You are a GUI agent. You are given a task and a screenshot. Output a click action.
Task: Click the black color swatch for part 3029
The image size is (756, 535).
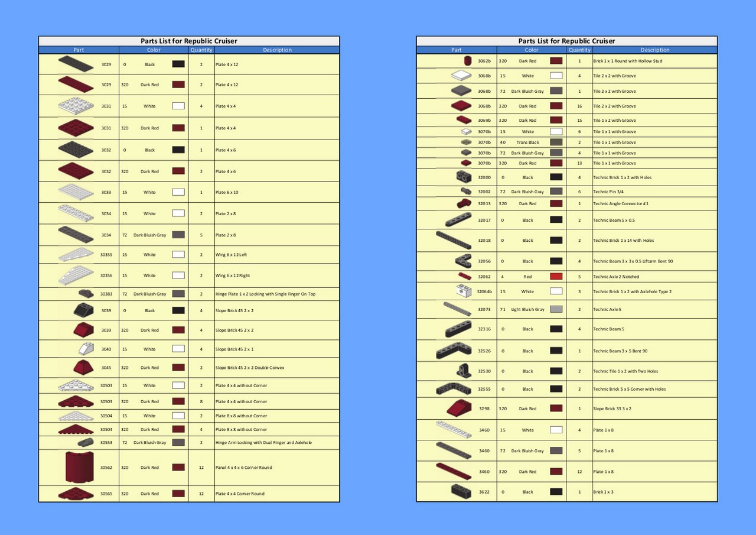tap(178, 64)
